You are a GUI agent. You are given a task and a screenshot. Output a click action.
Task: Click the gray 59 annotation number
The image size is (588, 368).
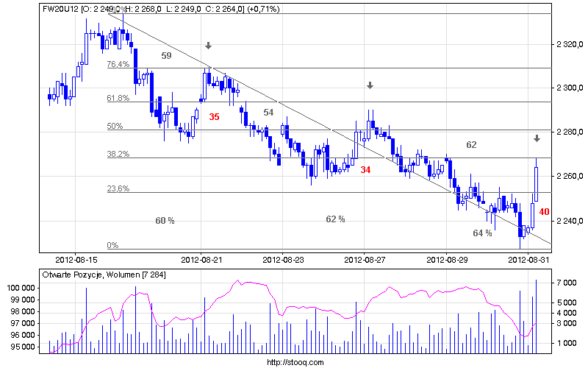point(167,56)
